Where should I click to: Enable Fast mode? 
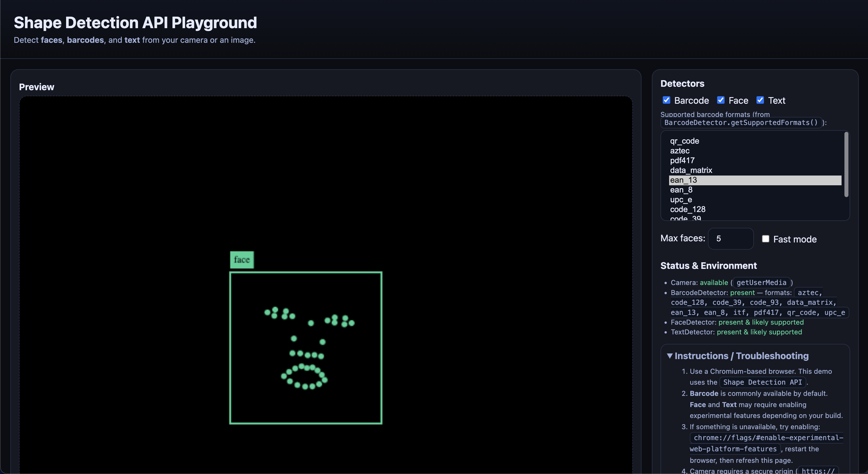[x=766, y=238]
